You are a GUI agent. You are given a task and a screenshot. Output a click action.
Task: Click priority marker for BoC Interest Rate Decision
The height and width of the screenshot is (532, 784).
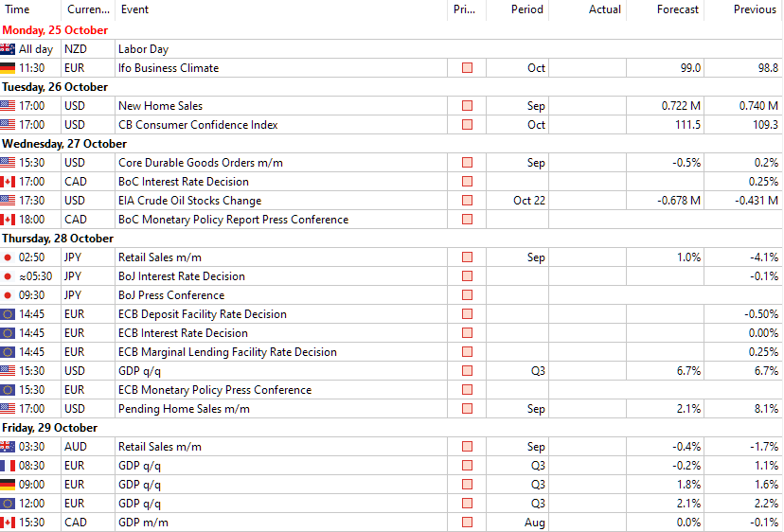point(467,182)
